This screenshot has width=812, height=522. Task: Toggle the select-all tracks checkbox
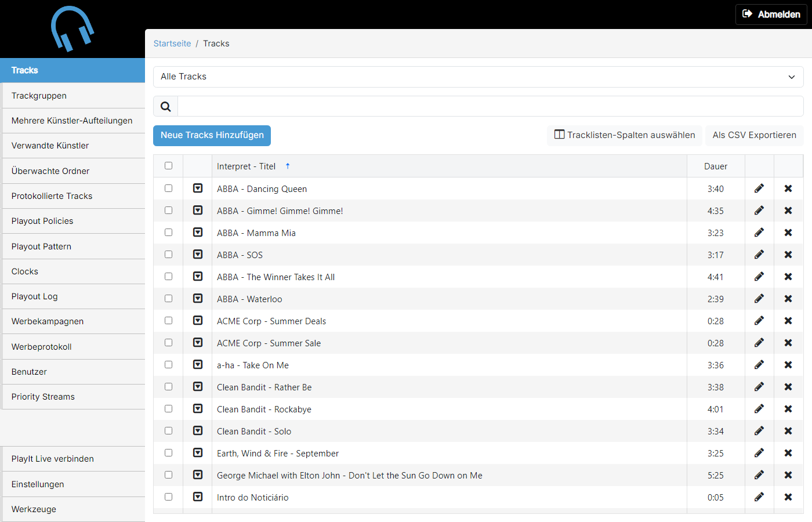tap(168, 166)
